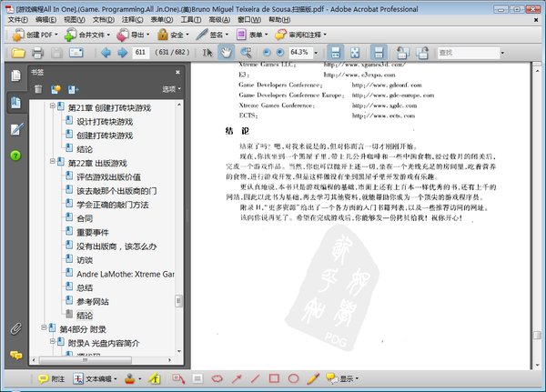Viewport: 546px width, 392px height.
Task: Click the green help question icon
Action: pos(15,156)
